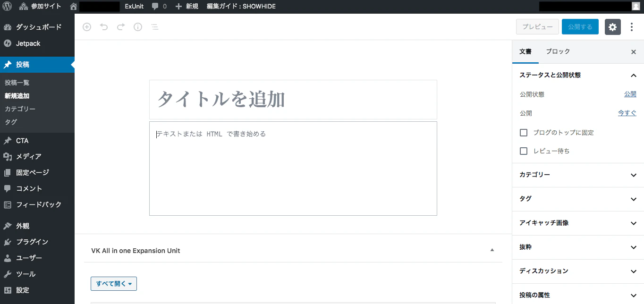Toggle settings sidebar gear icon

pos(612,27)
